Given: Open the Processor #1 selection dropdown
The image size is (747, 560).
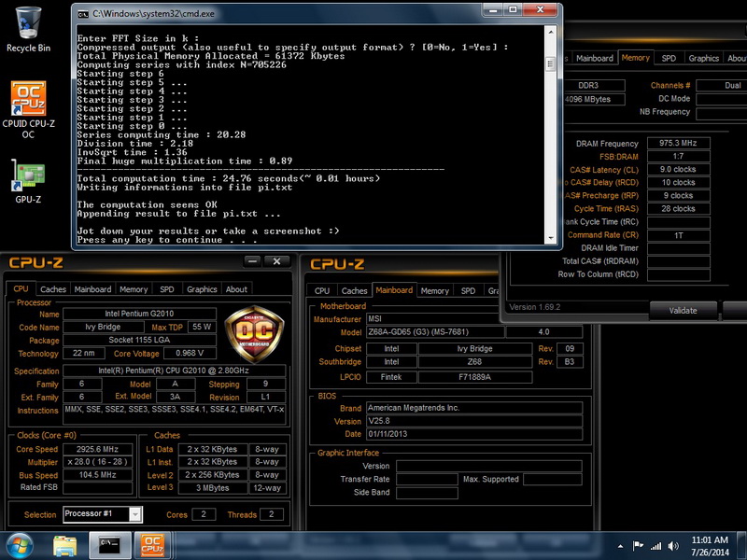Looking at the screenshot, I should click(x=135, y=514).
